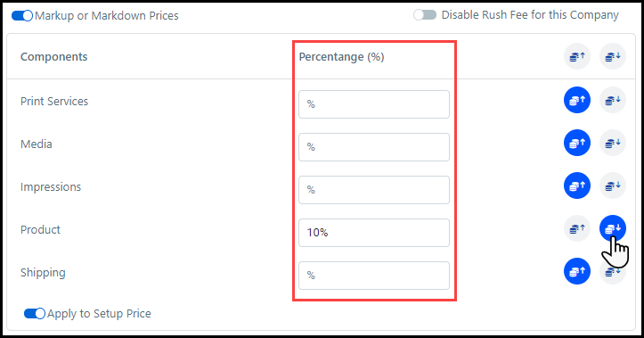Screen dimensions: 644x338
Task: Click active markdown icon for Product
Action: 613,228
